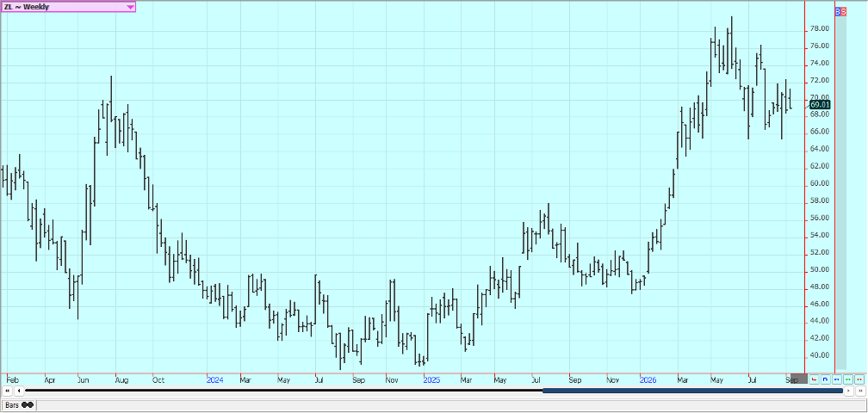Click the blue B buy button
This screenshot has height=413, width=868.
(x=838, y=11)
